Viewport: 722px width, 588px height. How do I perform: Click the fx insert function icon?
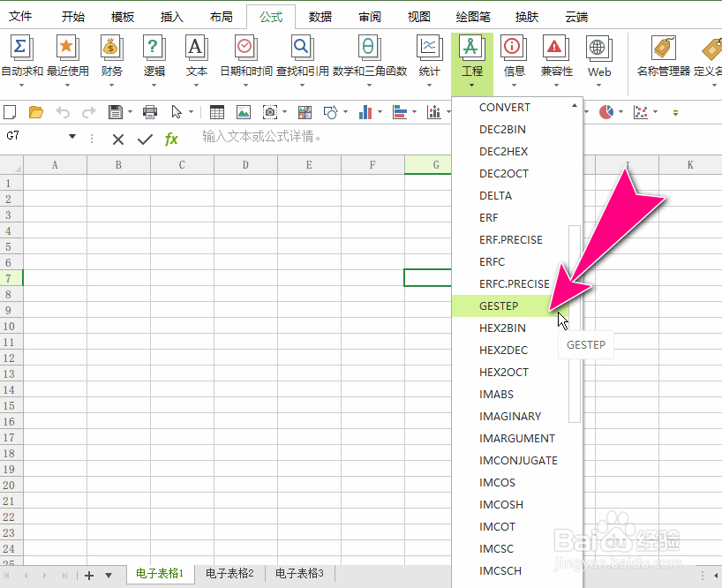point(171,139)
